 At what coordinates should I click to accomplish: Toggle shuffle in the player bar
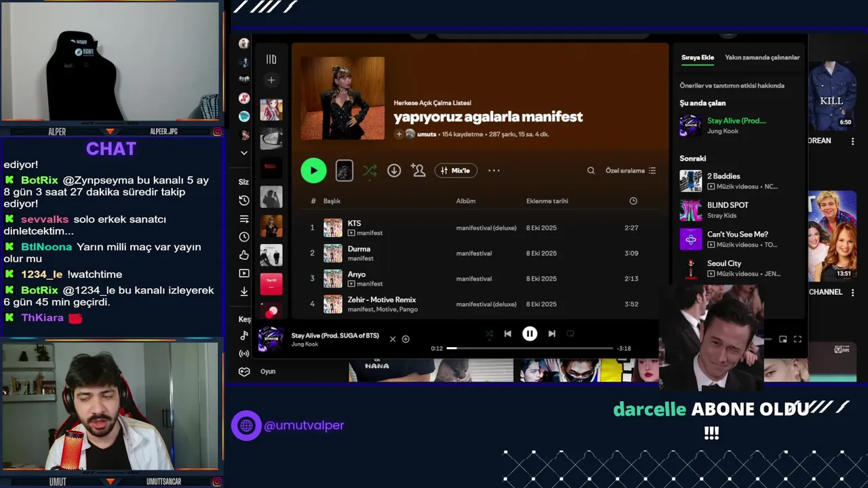[490, 333]
